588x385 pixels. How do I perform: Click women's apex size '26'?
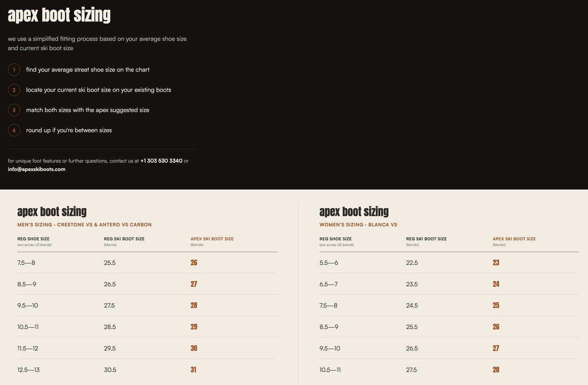(496, 327)
